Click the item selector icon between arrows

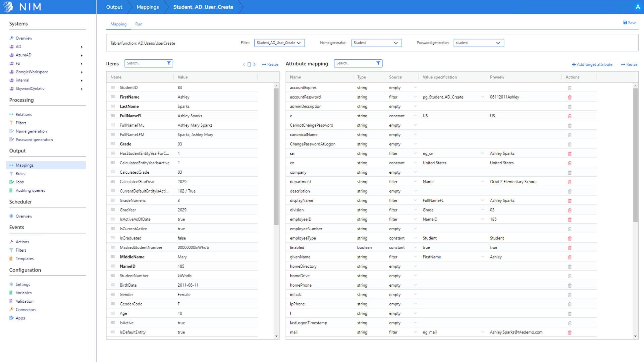tap(249, 64)
